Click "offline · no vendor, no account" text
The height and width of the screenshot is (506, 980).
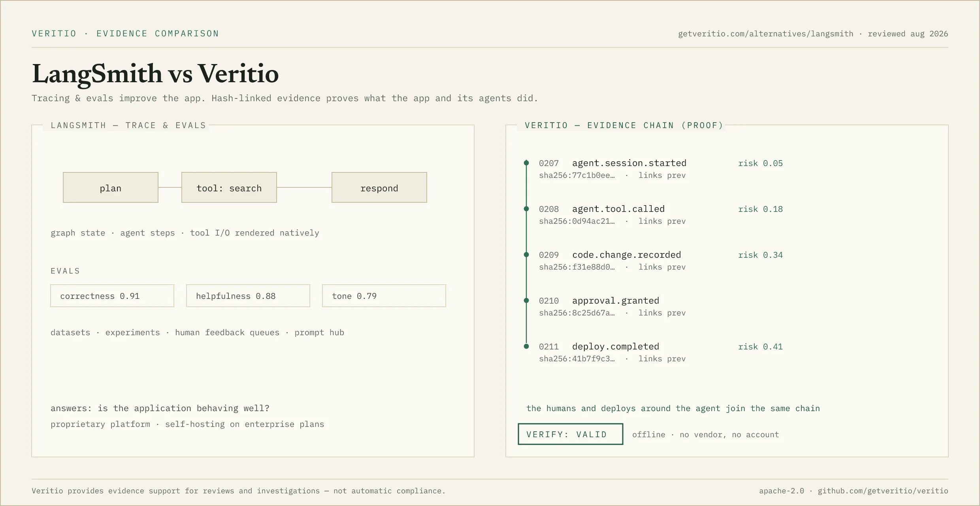point(705,434)
